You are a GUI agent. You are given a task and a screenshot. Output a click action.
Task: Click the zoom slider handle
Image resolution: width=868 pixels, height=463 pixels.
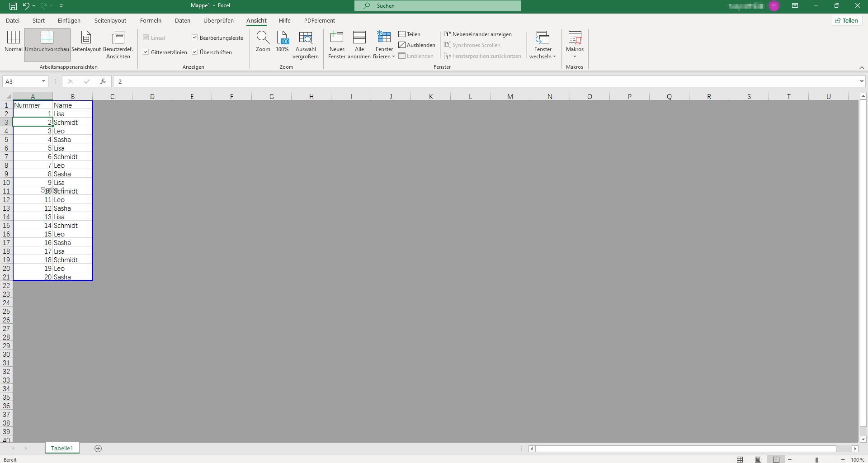coord(816,460)
